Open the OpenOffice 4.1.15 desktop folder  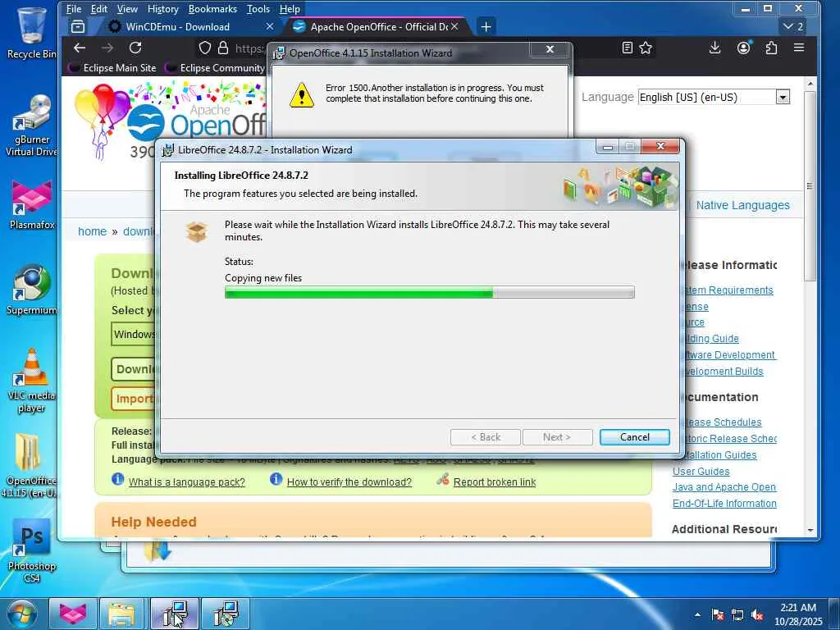pyautogui.click(x=30, y=465)
